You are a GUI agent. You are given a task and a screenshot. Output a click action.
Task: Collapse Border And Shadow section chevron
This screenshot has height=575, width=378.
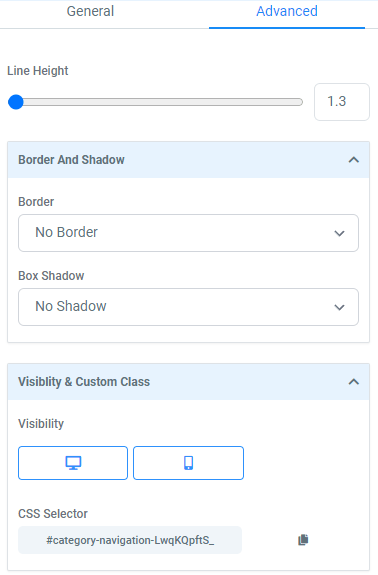point(353,160)
